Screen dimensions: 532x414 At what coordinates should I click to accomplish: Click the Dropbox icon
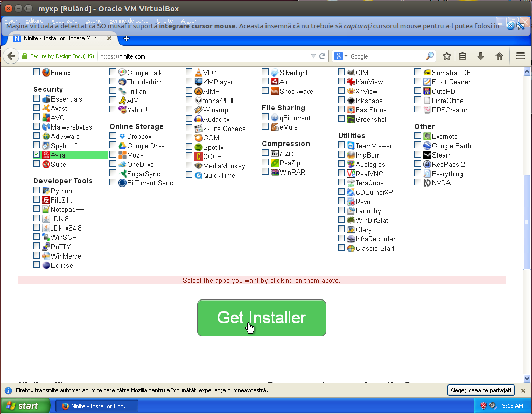pos(122,136)
